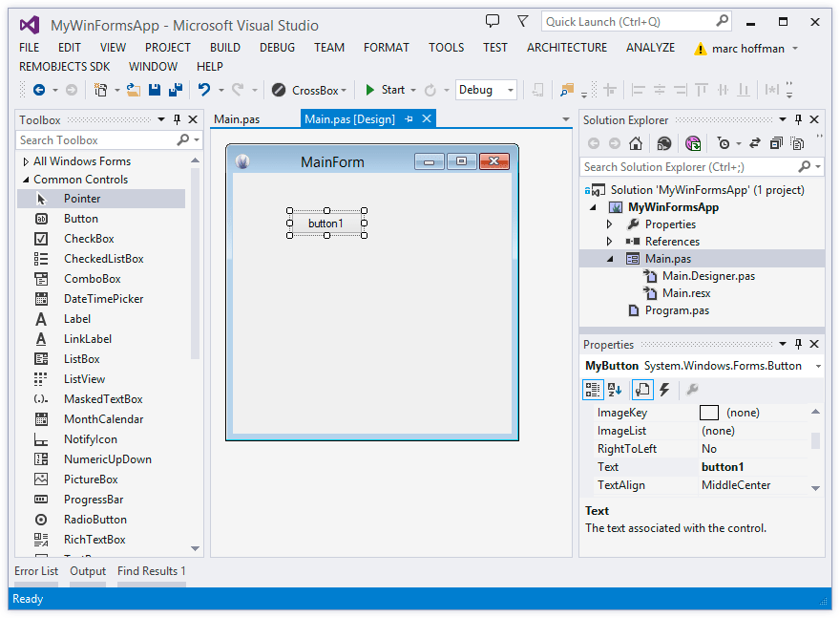Select button1 on the MainForm designer

click(326, 223)
